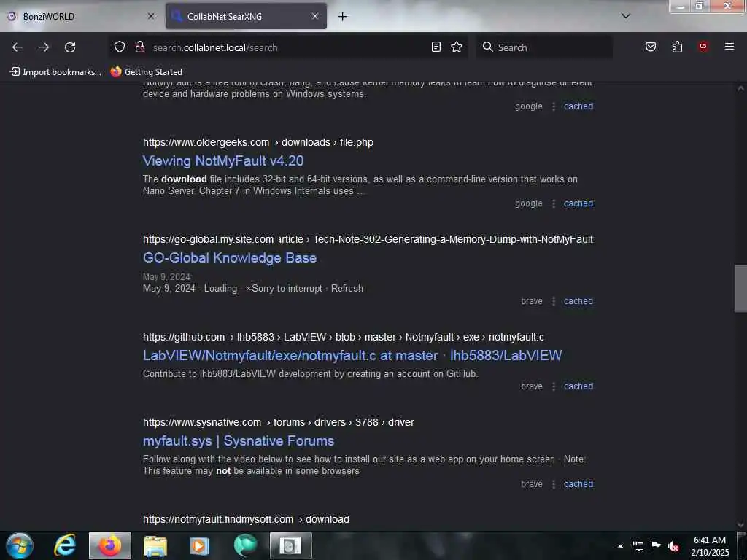Open the Pocket save icon

pyautogui.click(x=651, y=47)
